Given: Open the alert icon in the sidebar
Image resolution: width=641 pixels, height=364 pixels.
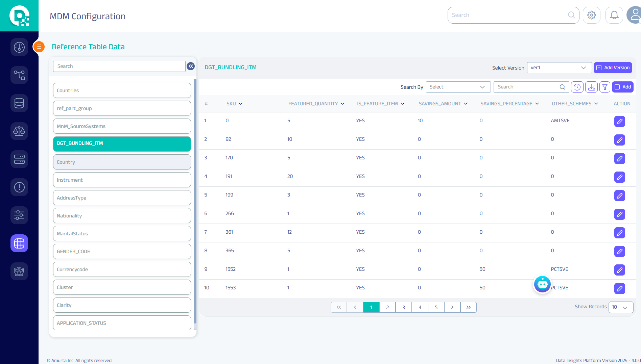Looking at the screenshot, I should click(x=19, y=187).
